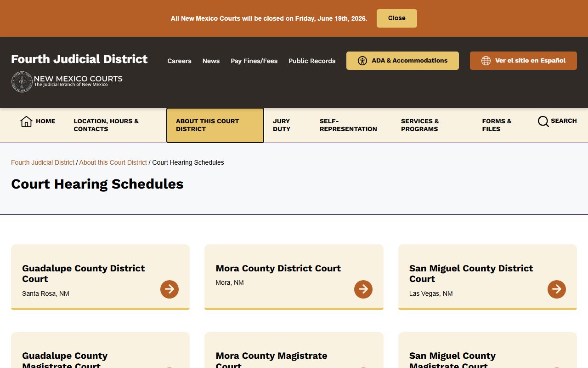This screenshot has width=588, height=368.
Task: Open Jury Duty menu item
Action: 282,125
